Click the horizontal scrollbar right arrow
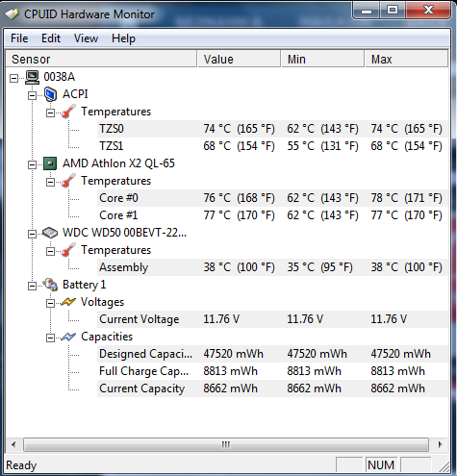 click(440, 445)
